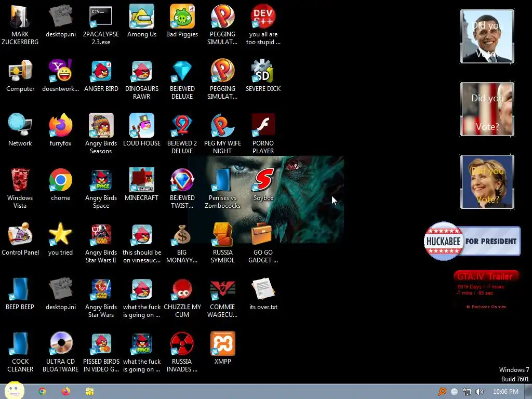Click the Hillary Clinton 'Did you Vote?' gadget
This screenshot has height=399, width=532.
click(x=487, y=181)
